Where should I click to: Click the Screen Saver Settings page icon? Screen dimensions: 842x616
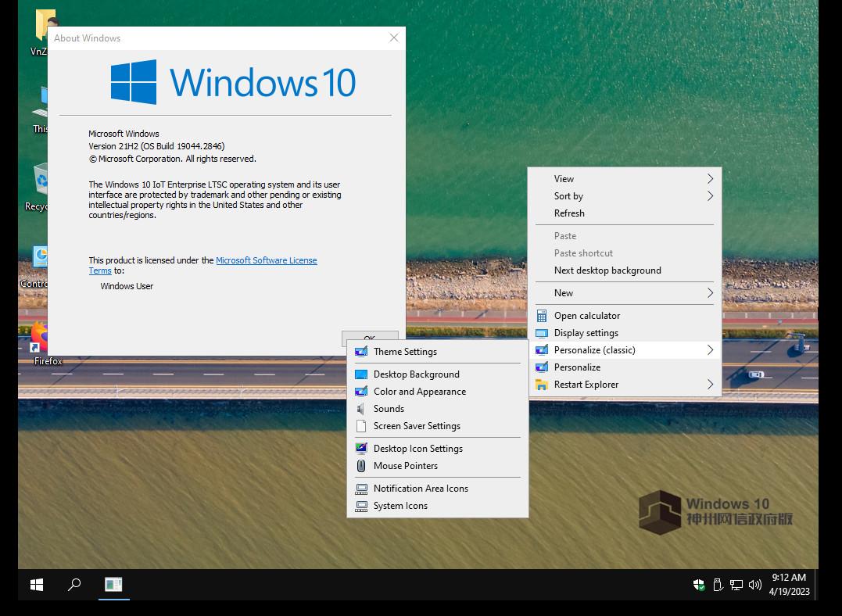(x=361, y=426)
